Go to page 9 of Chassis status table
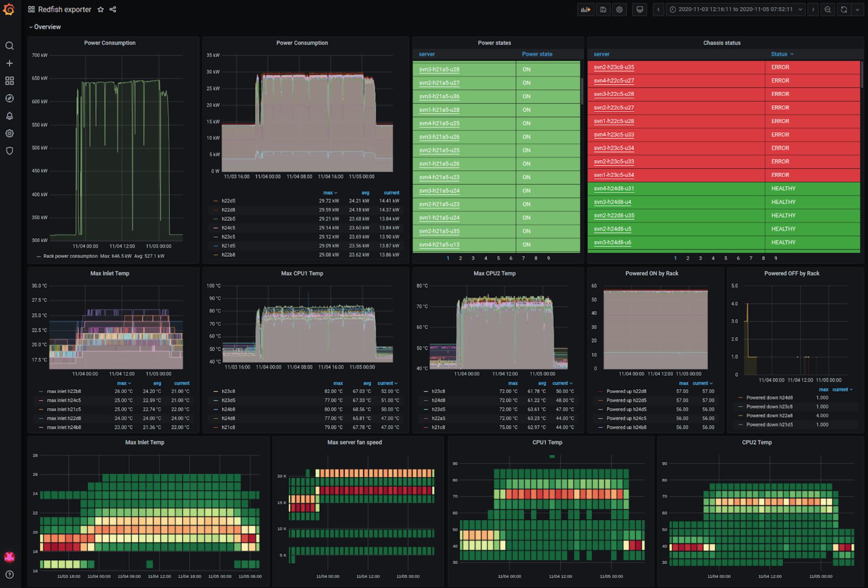Viewport: 868px width, 588px height. [x=776, y=258]
